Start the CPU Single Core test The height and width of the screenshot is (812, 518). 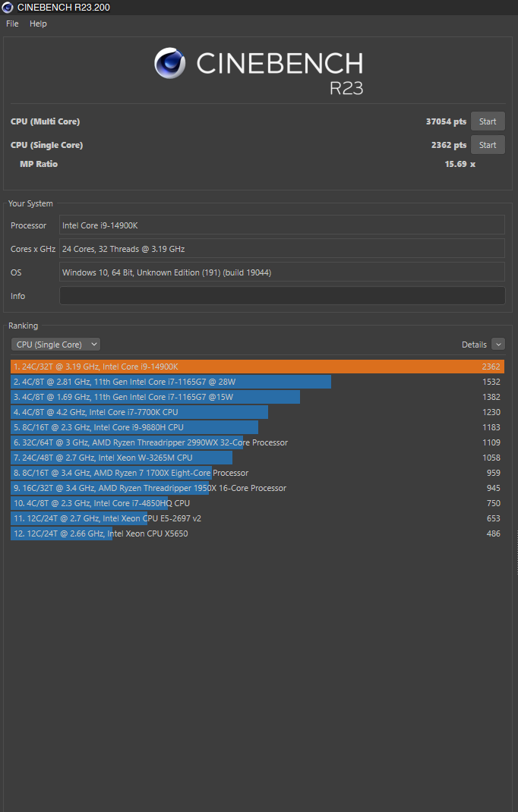point(488,145)
